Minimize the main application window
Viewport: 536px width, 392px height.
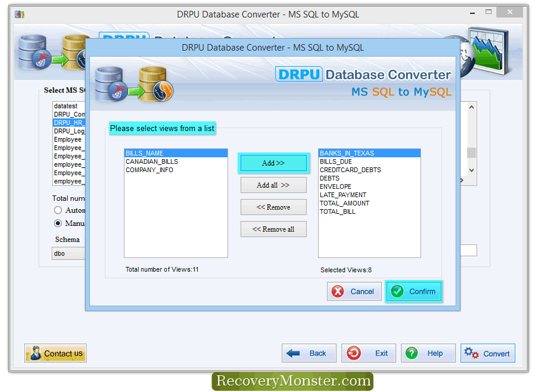click(472, 13)
